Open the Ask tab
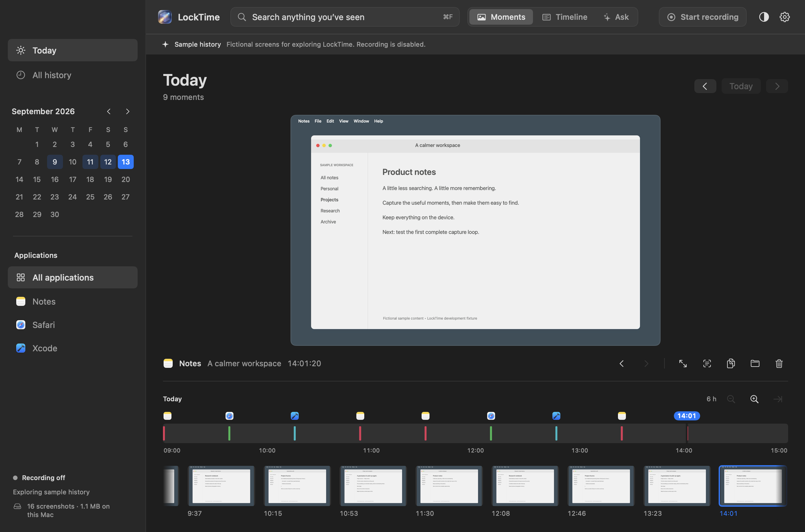This screenshot has width=805, height=532. 616,17
